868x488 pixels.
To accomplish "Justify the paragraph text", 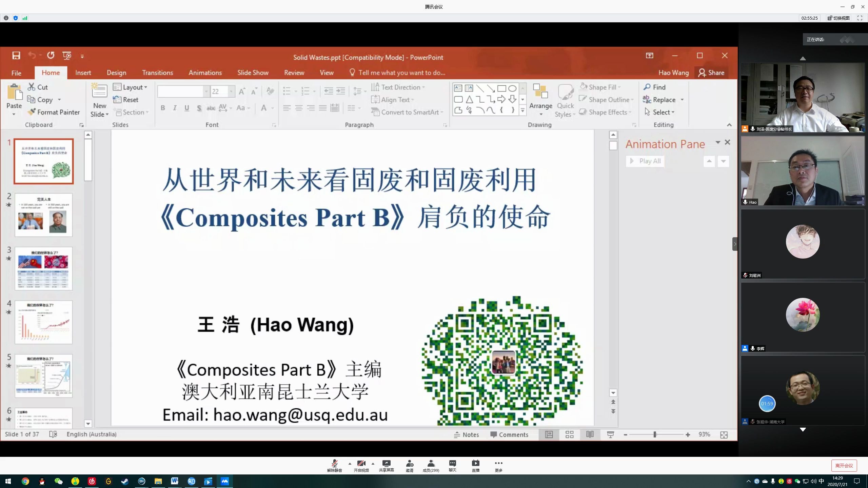I will (x=323, y=108).
